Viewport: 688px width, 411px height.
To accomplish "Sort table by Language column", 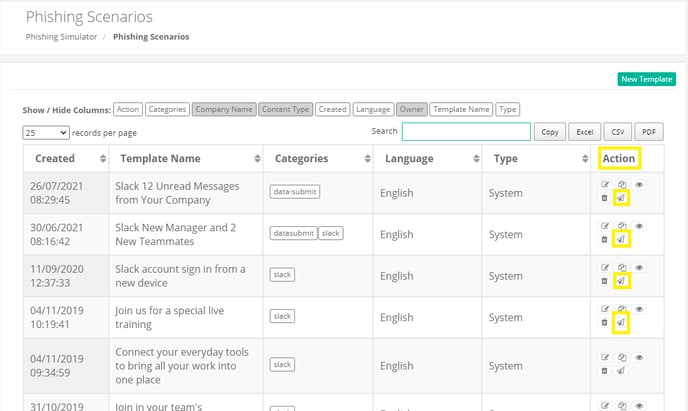I will 428,158.
